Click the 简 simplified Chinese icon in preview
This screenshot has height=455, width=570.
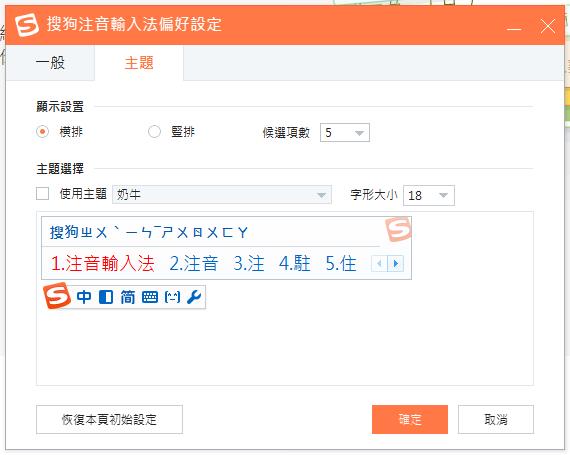click(128, 297)
